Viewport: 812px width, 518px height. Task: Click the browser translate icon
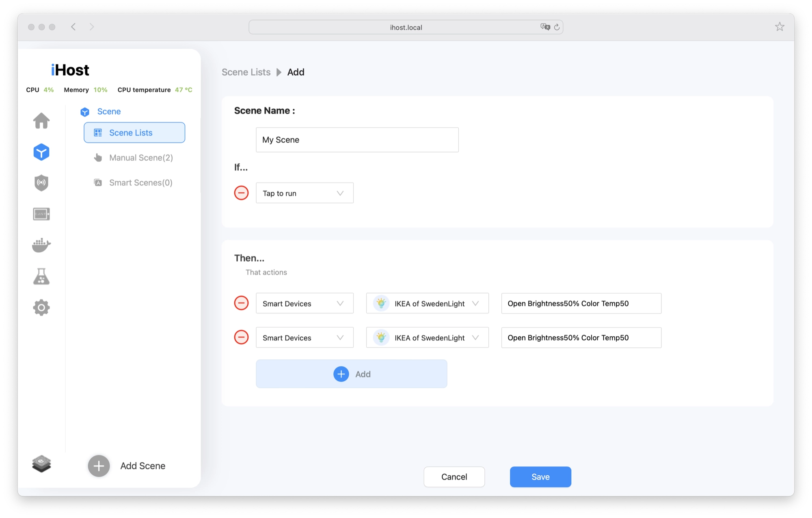(x=545, y=27)
